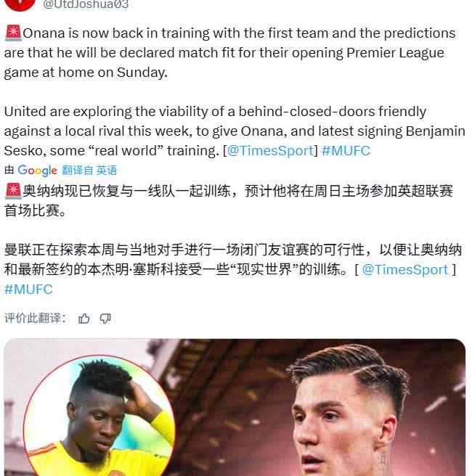Screen dimensions: 472x476
Task: Click the Chinese paragraph starting with '曼联正在探索'
Action: click(x=233, y=270)
